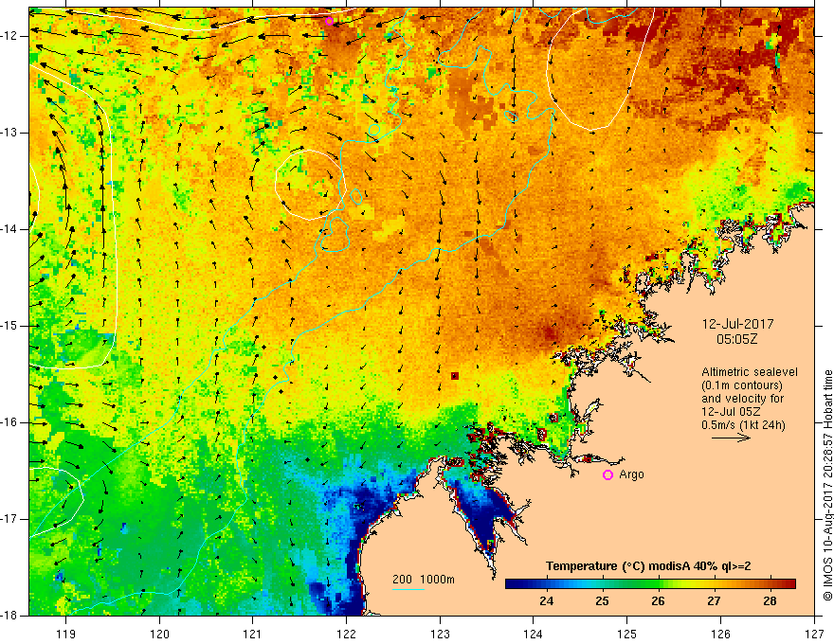Click the 27 tick label on the colorbar
The width and height of the screenshot is (834, 644).
click(714, 601)
